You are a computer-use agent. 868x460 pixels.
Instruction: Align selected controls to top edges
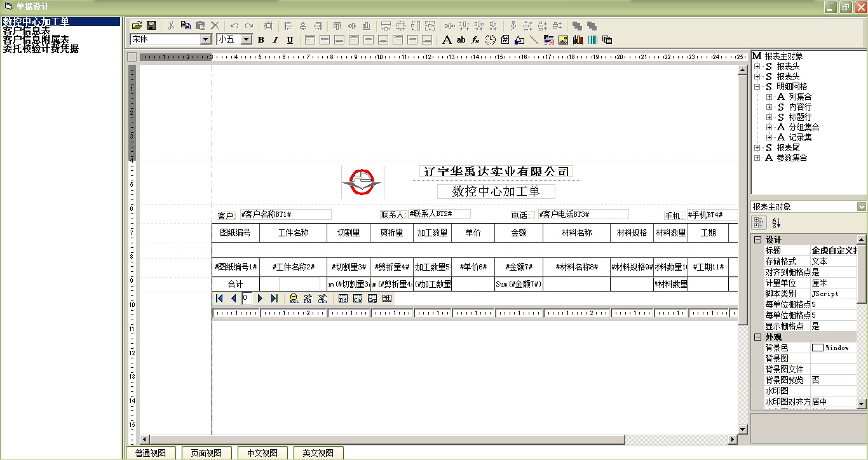pyautogui.click(x=337, y=25)
